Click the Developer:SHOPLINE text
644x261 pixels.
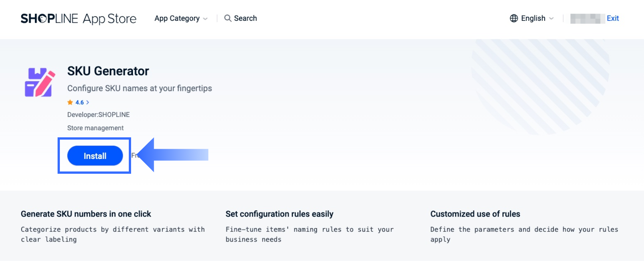click(98, 115)
